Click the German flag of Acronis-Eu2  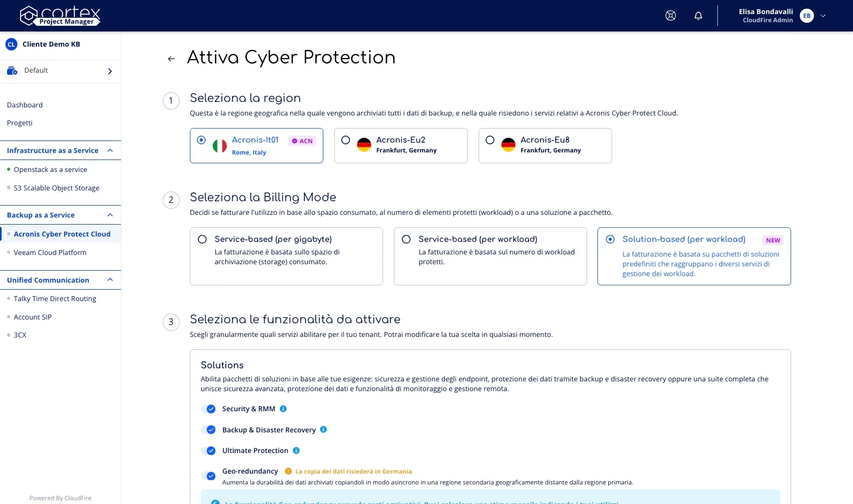coord(364,145)
